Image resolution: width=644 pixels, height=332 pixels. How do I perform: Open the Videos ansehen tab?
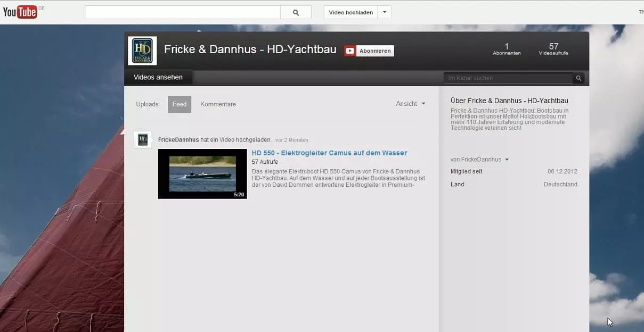coord(158,78)
